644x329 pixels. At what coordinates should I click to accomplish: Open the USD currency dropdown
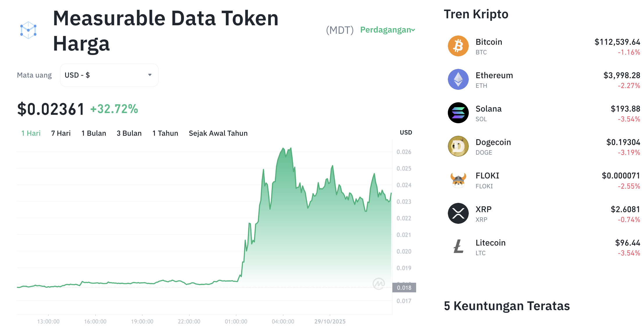pos(109,75)
